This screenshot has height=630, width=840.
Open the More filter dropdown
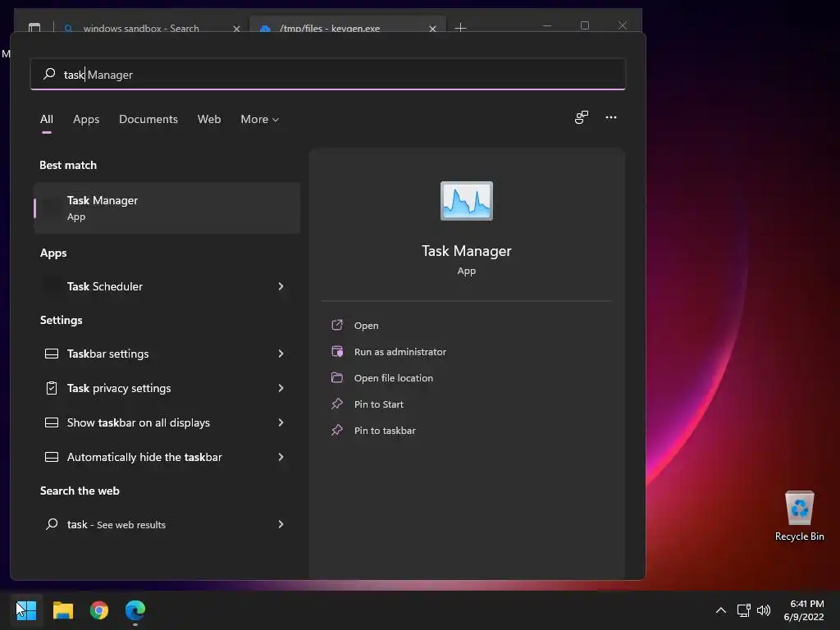tap(260, 119)
